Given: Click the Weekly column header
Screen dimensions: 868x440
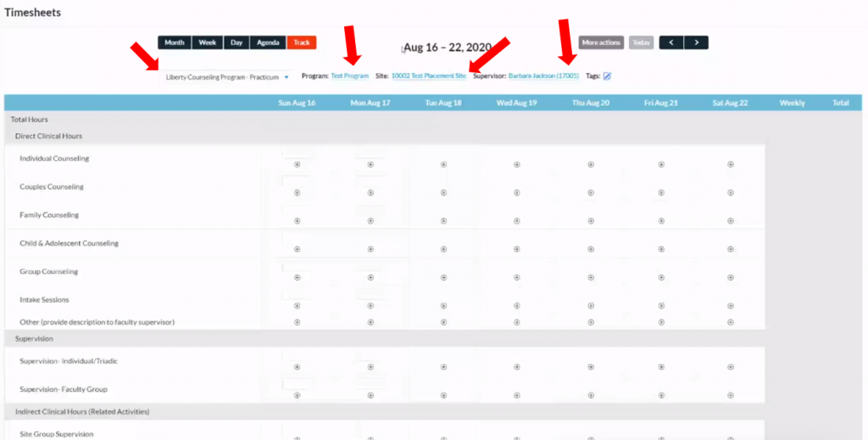Looking at the screenshot, I should coord(793,103).
